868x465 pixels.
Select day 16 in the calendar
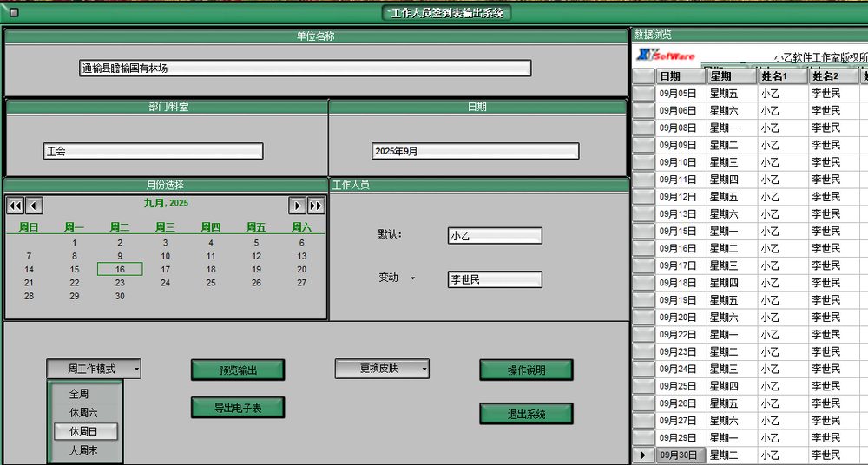[x=120, y=270]
